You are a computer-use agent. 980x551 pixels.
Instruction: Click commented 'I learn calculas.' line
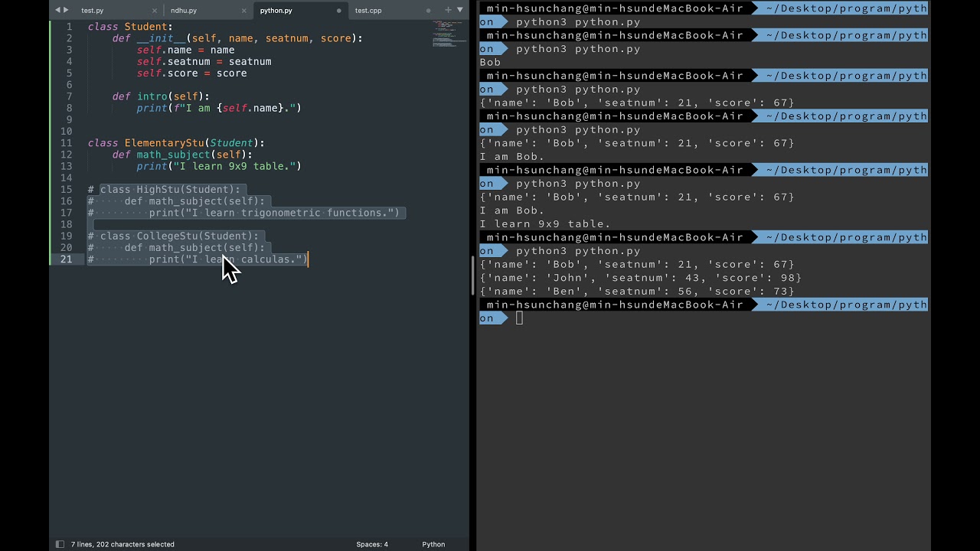click(198, 259)
